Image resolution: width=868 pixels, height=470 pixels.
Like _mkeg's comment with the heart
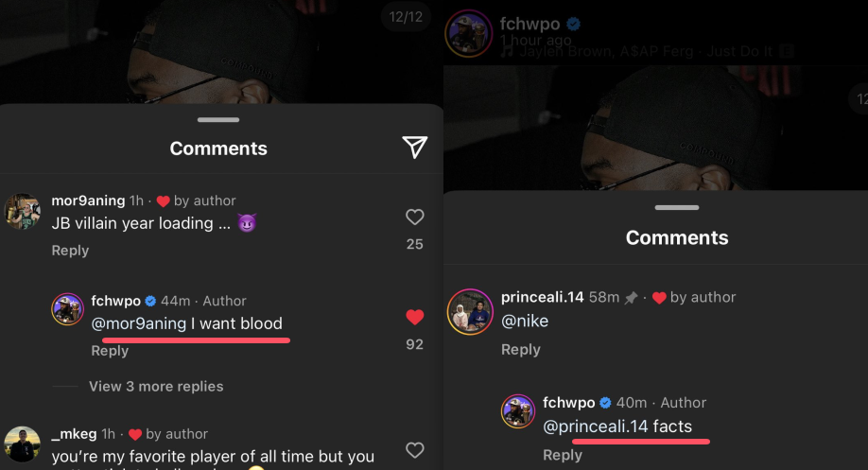[414, 450]
